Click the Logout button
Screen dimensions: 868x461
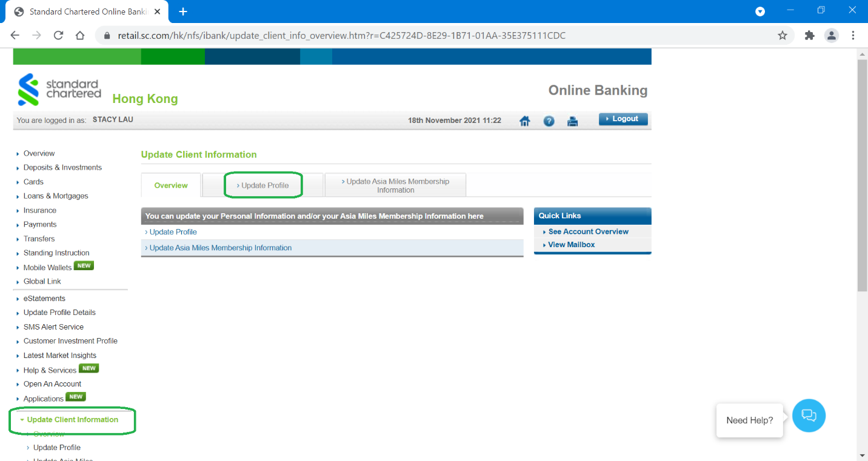(623, 119)
